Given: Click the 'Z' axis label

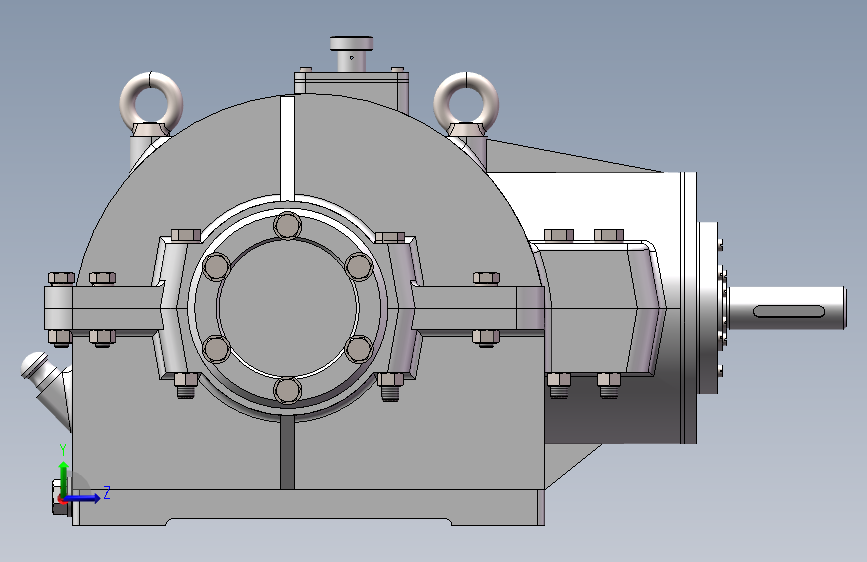Looking at the screenshot, I should click(x=107, y=493).
